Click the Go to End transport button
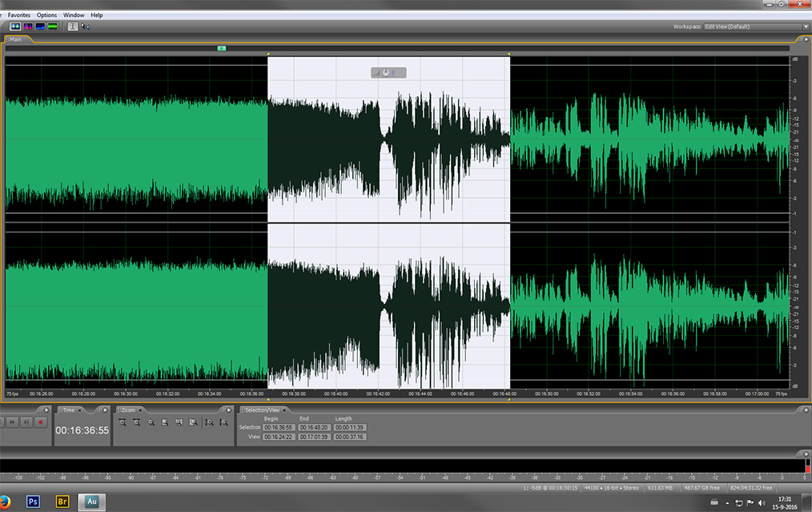The width and height of the screenshot is (812, 512). 26,422
